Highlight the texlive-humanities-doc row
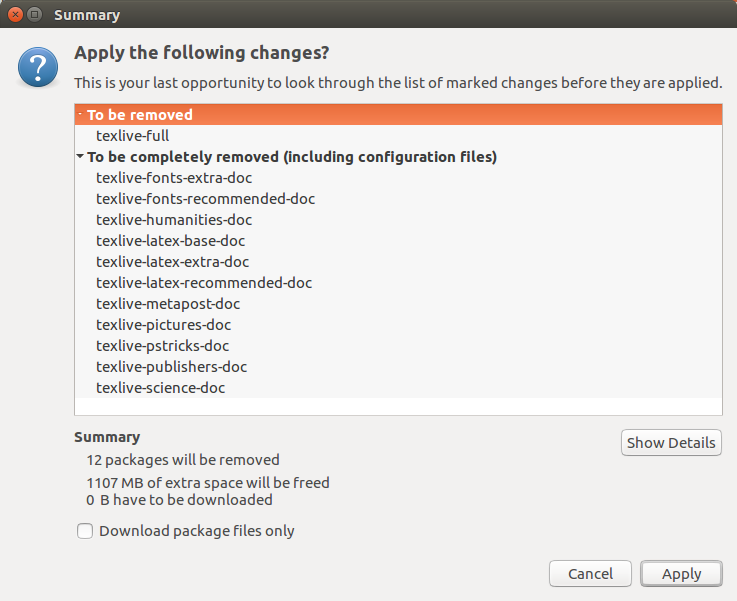 [x=174, y=220]
